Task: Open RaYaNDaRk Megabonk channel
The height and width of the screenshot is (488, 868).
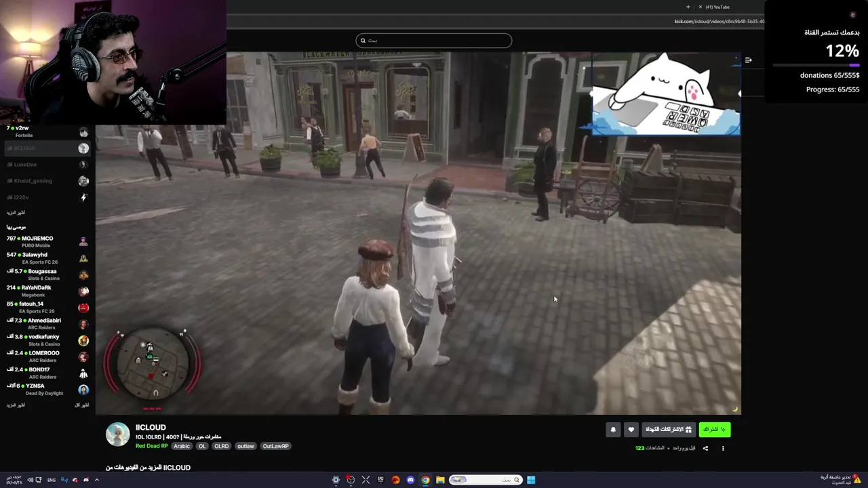Action: (x=47, y=291)
